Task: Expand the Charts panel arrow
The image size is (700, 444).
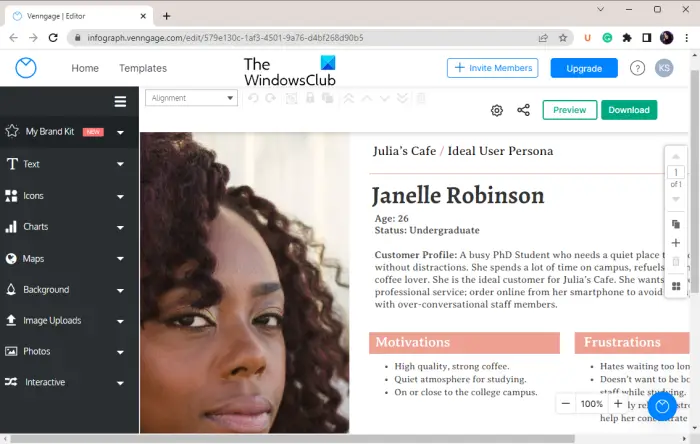Action: [x=121, y=228]
